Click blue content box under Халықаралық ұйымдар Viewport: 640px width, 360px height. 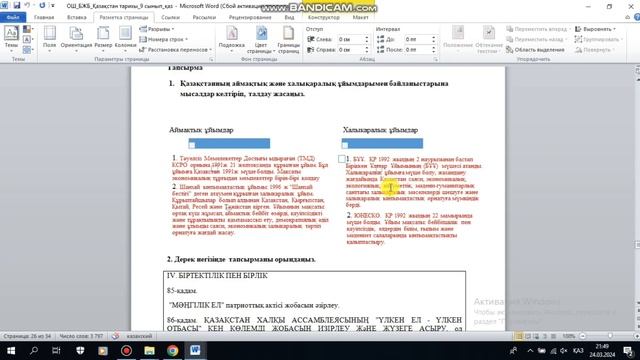tap(382, 143)
